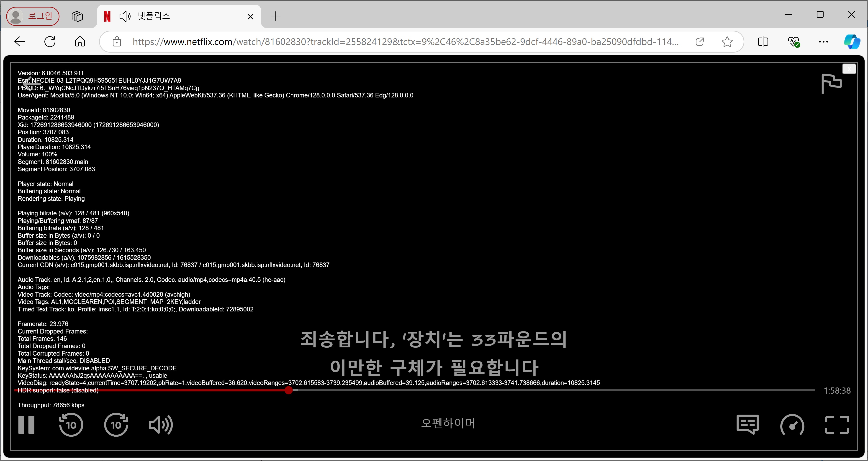Open playback speed control
Screen dimensions: 868x461
coord(792,425)
